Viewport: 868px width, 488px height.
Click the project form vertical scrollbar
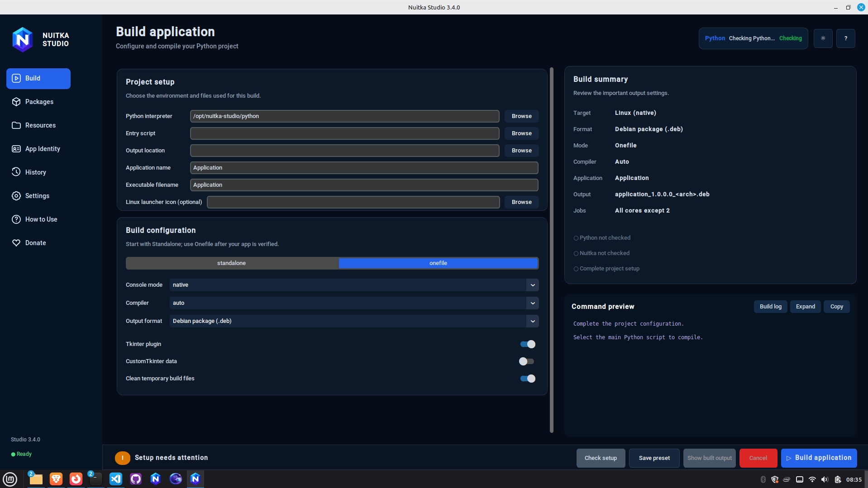551,250
